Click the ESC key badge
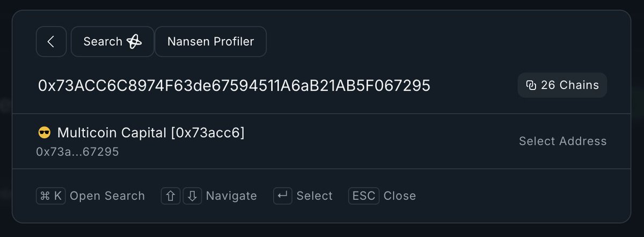Screen dimensions: 644x237 pos(364,196)
